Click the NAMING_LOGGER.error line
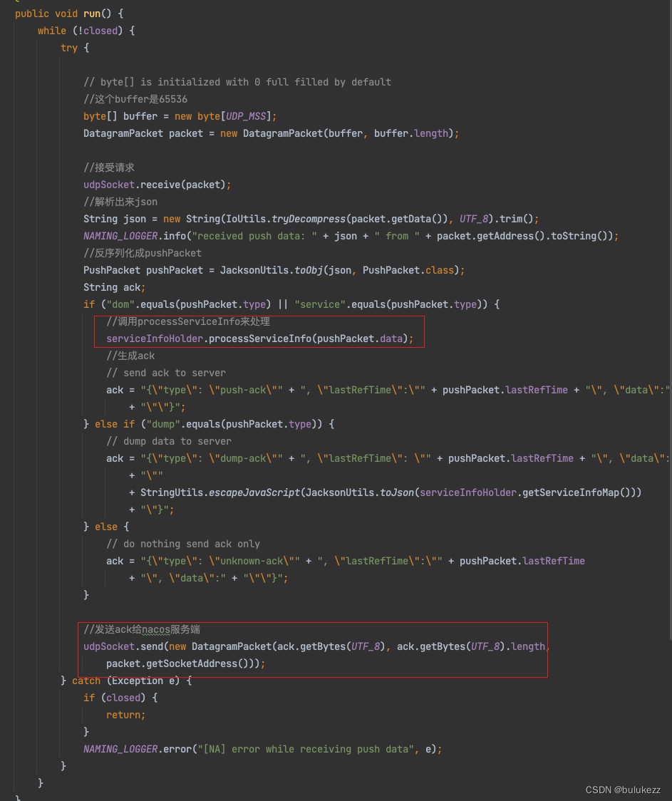 click(262, 750)
